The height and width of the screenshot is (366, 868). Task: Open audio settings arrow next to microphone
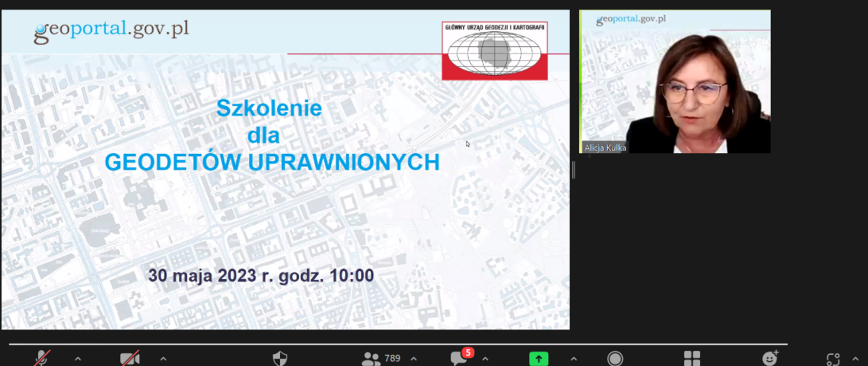[x=78, y=359]
